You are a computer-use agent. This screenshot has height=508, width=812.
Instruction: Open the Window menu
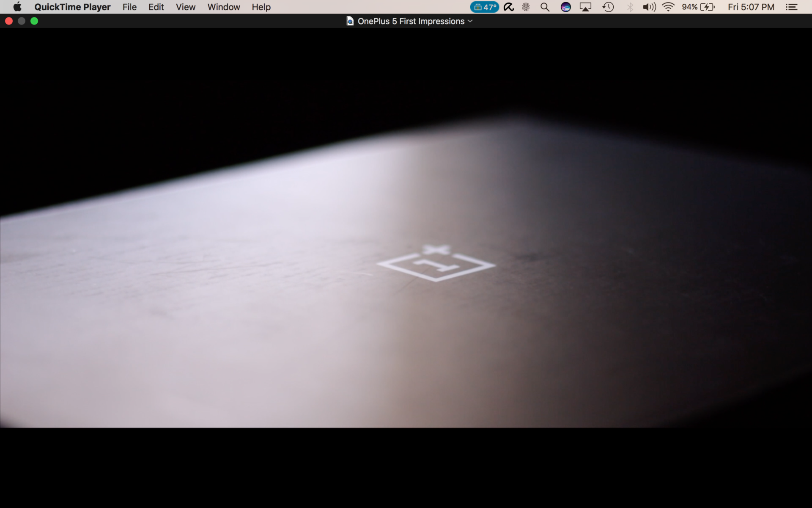(224, 7)
